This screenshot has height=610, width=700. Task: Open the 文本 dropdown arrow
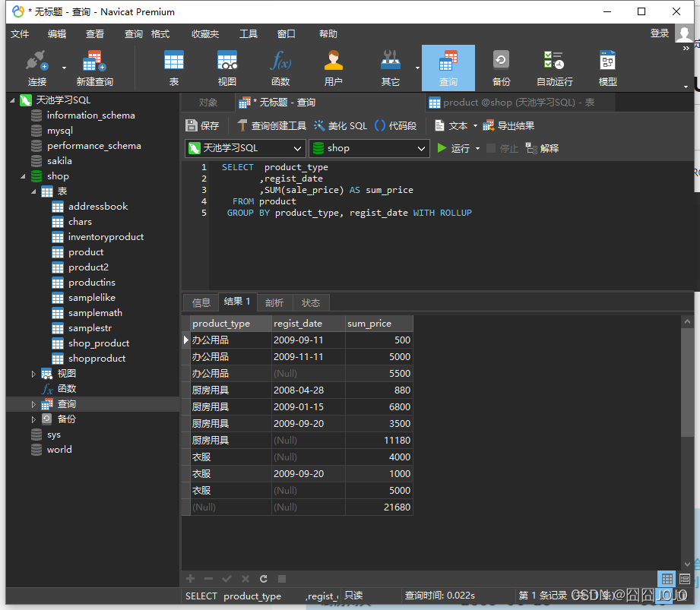coord(475,126)
